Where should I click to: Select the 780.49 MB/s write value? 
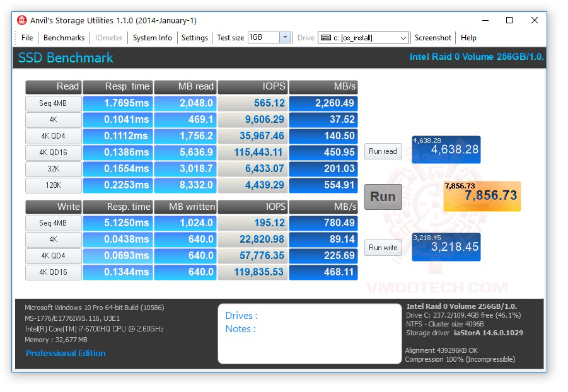coord(323,223)
